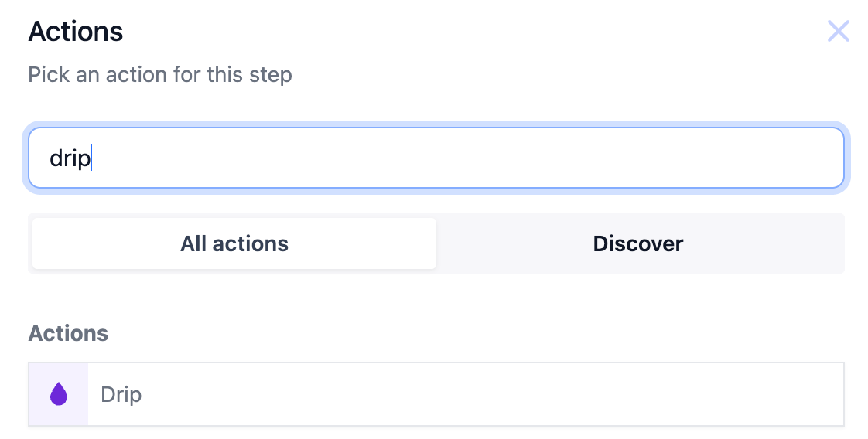
Task: Click the Drip logo tile in results
Action: pyautogui.click(x=59, y=395)
